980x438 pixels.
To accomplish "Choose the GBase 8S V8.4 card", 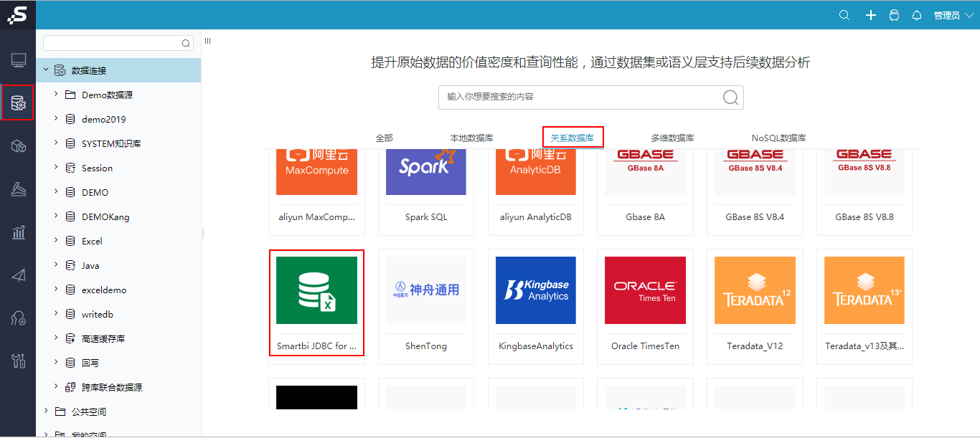I will click(x=755, y=191).
